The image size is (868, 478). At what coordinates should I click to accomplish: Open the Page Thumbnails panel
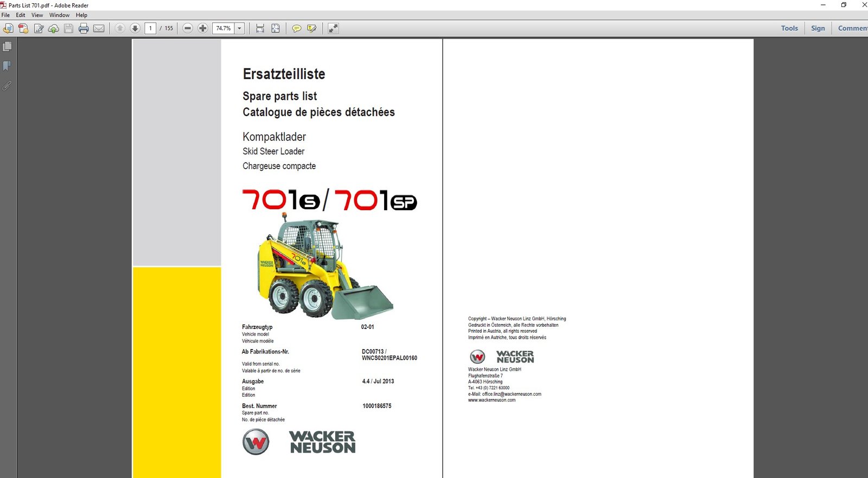(7, 47)
